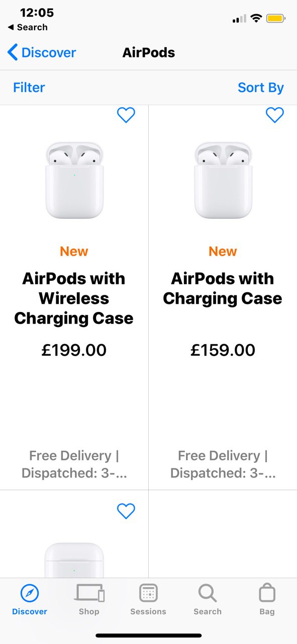The image size is (297, 644).
Task: Return to previous app via Search breadcrumb
Action: (x=28, y=27)
